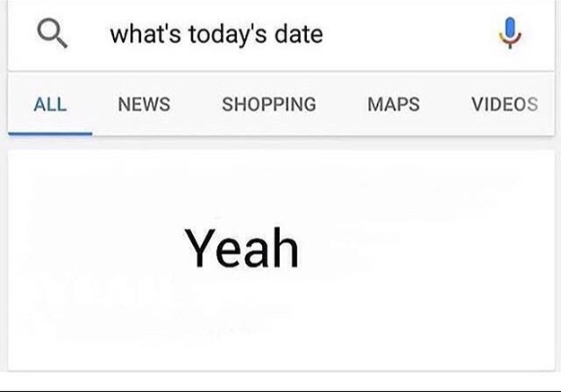The image size is (561, 392).
Task: Open the VIDEOS results tab
Action: (504, 104)
